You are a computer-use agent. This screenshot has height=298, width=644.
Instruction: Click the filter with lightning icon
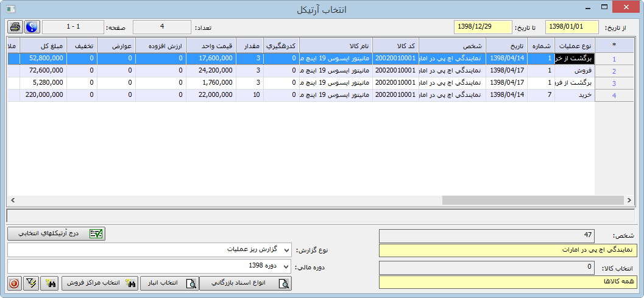click(x=31, y=283)
